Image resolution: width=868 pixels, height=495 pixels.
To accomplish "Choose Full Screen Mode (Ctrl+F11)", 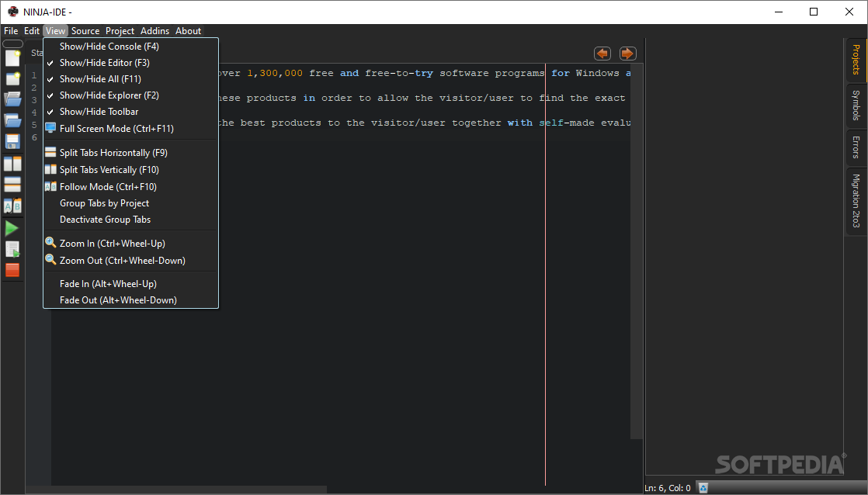I will pos(130,128).
